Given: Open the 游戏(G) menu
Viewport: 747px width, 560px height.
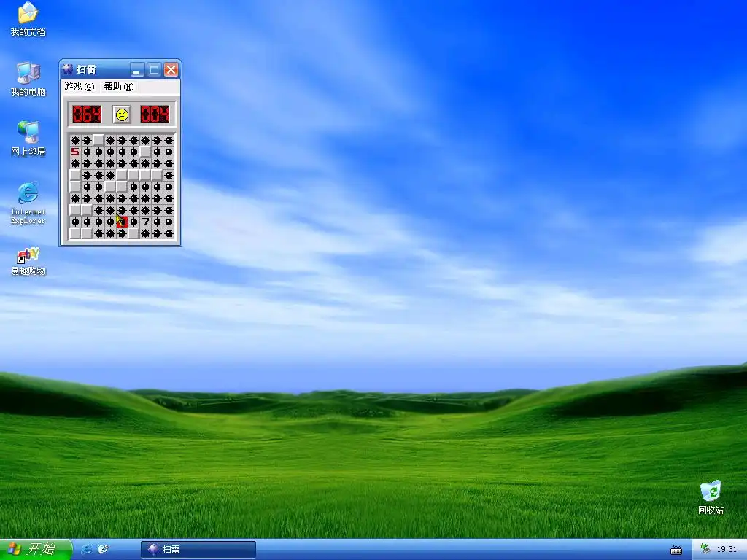Looking at the screenshot, I should pos(80,87).
